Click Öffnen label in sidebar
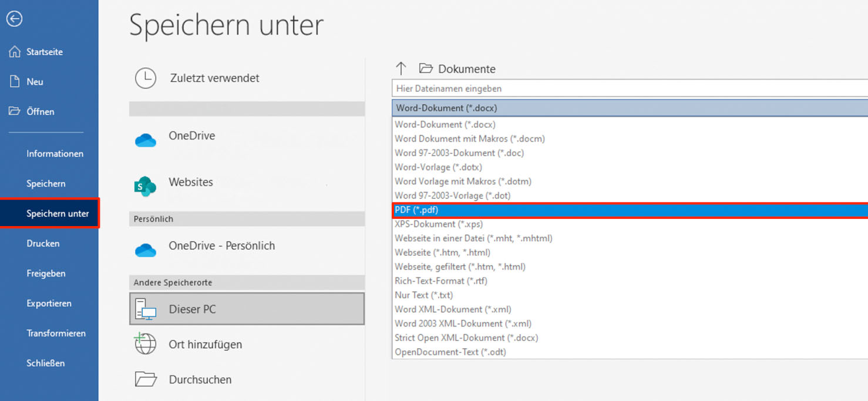Viewport: 868px width, 401px height. pos(40,112)
